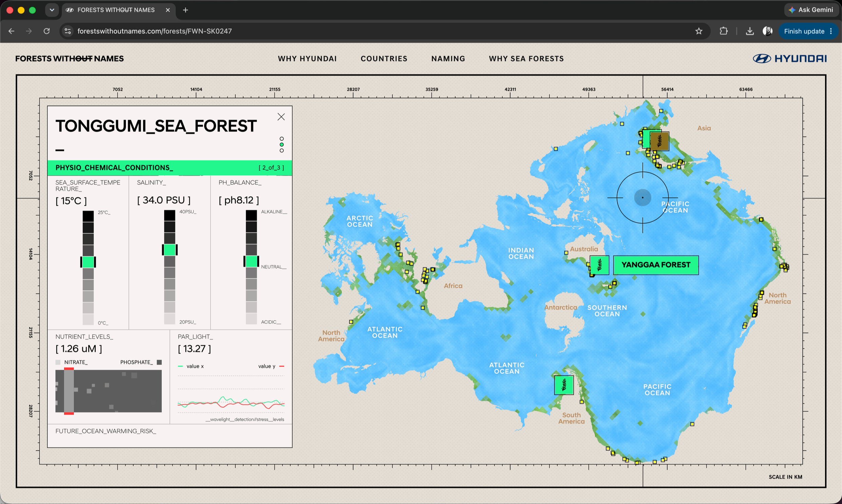This screenshot has height=504, width=842.
Task: Open the NAMING menu item
Action: pyautogui.click(x=448, y=59)
